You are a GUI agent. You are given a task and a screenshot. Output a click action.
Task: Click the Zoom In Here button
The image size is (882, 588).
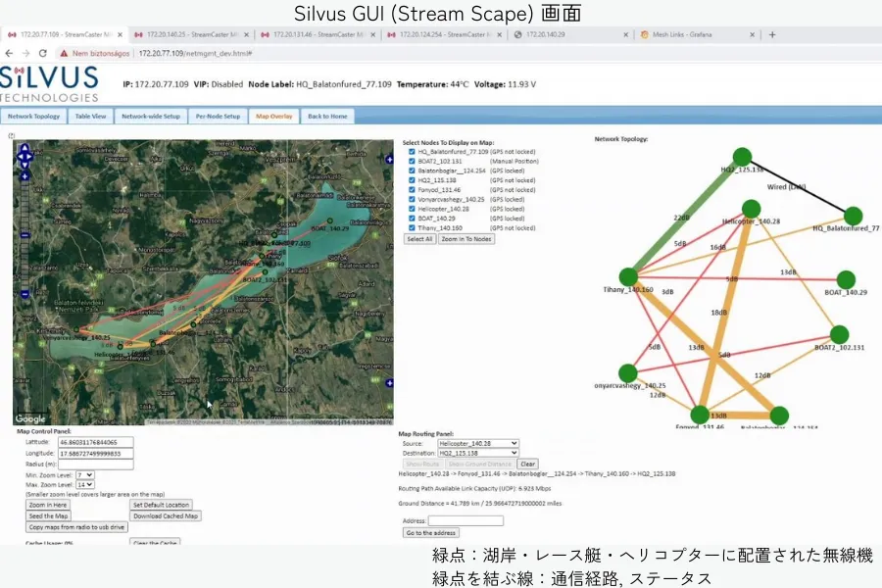point(48,505)
